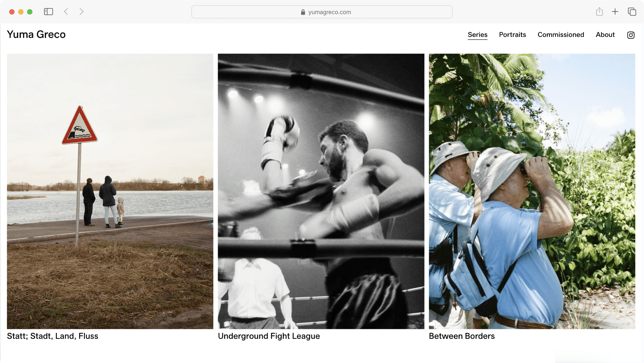Select the black-and-white boxer photo thumbnail

tap(321, 191)
